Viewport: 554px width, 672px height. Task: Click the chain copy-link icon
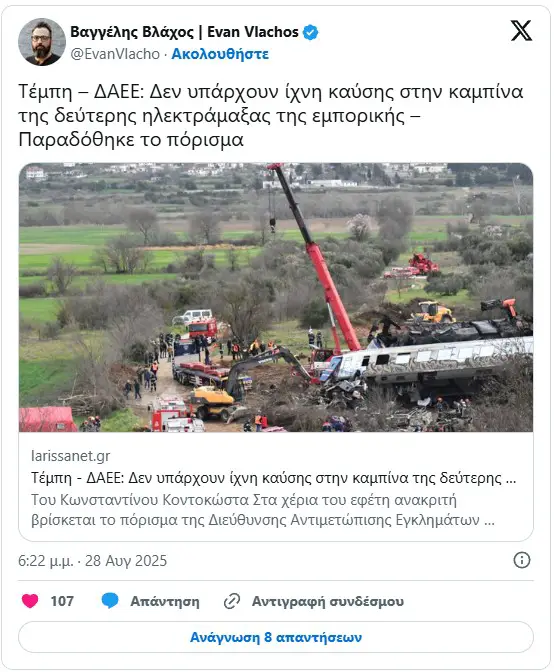[x=232, y=601]
